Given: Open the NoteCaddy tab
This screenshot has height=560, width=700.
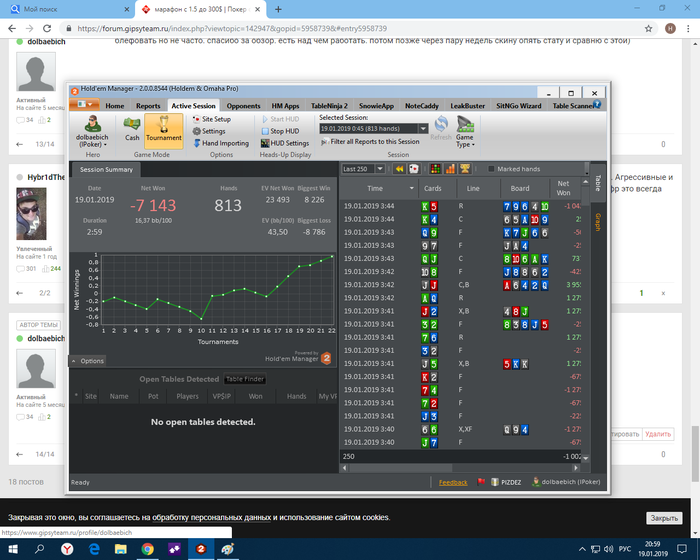Looking at the screenshot, I should (422, 106).
